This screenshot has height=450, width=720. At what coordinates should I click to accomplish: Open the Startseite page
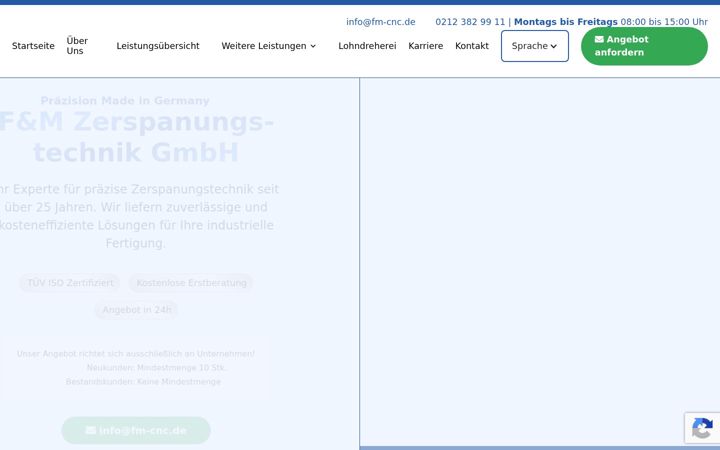[33, 46]
